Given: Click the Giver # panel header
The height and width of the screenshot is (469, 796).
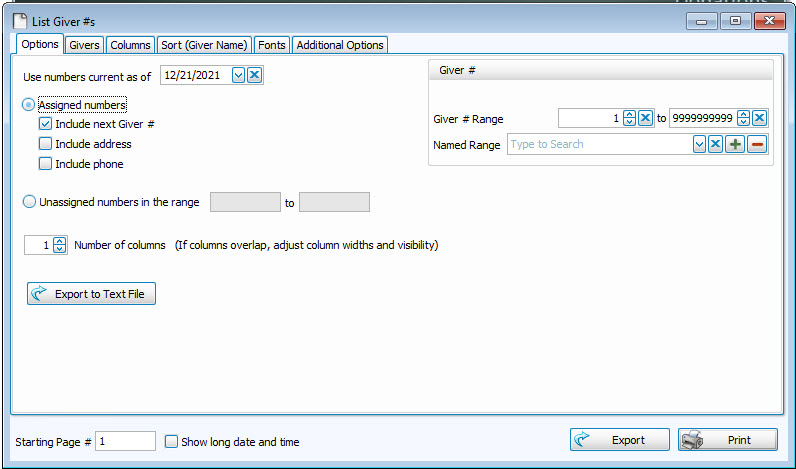Looking at the screenshot, I should pos(601,70).
